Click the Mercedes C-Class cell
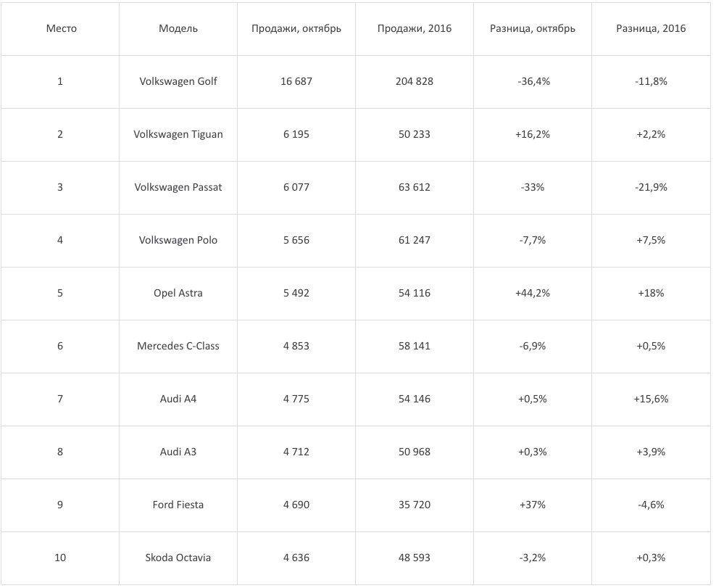This screenshot has width=716, height=588. 178,346
